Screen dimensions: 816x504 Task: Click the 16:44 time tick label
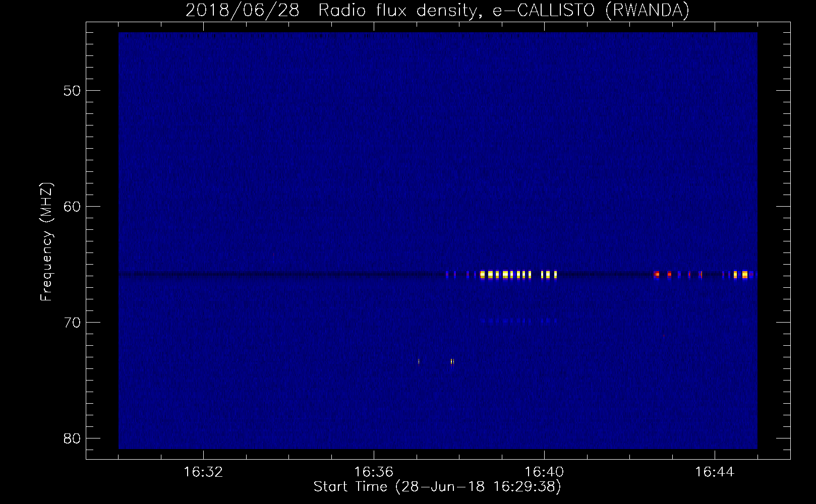click(715, 472)
